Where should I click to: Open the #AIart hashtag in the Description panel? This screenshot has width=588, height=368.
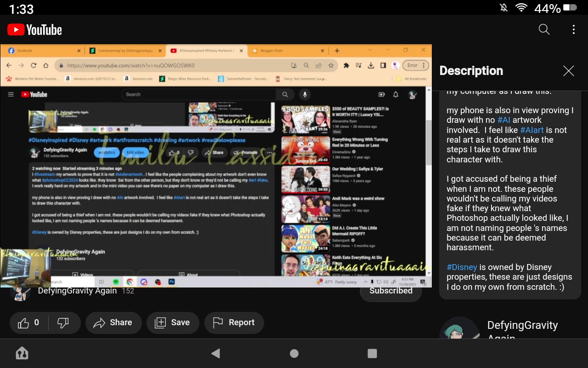tap(531, 130)
